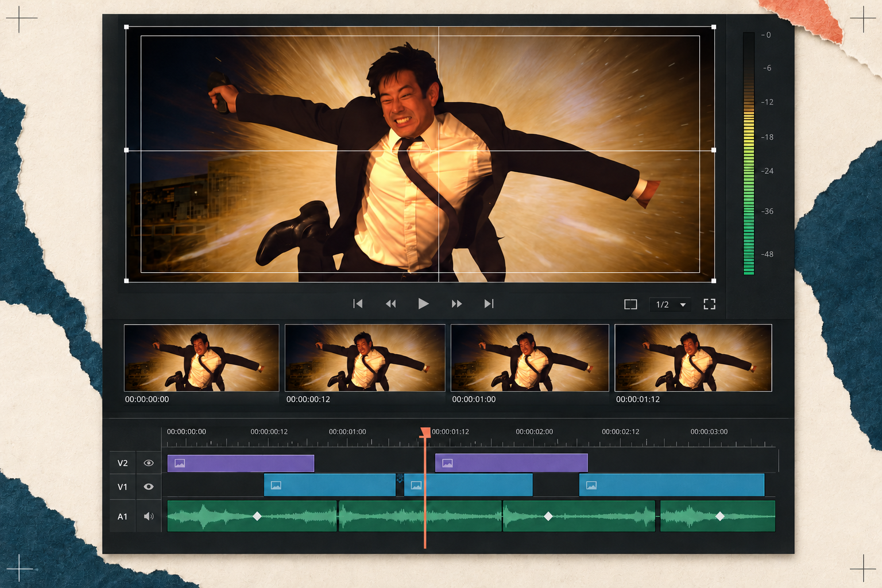
Task: Click timeline ruler at 00:00:02:00
Action: (x=534, y=432)
